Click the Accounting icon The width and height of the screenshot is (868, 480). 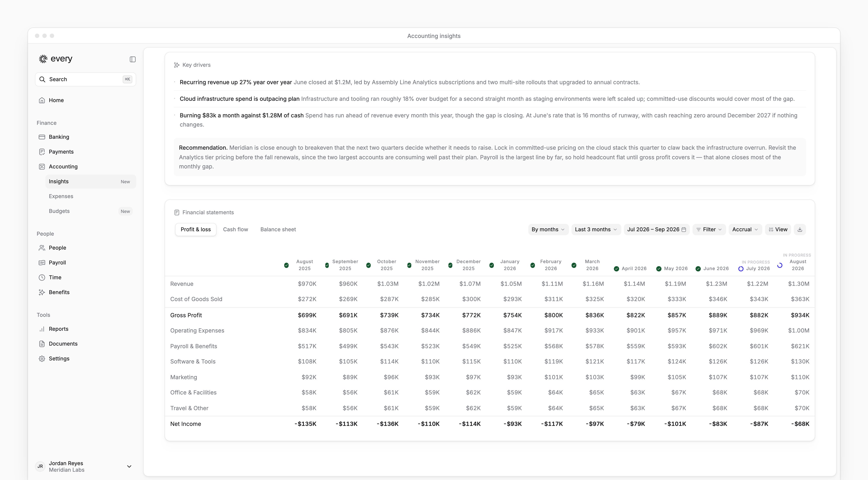click(x=42, y=167)
